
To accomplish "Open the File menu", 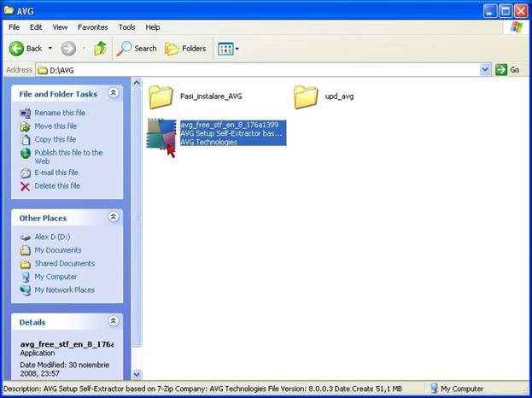I will (14, 27).
